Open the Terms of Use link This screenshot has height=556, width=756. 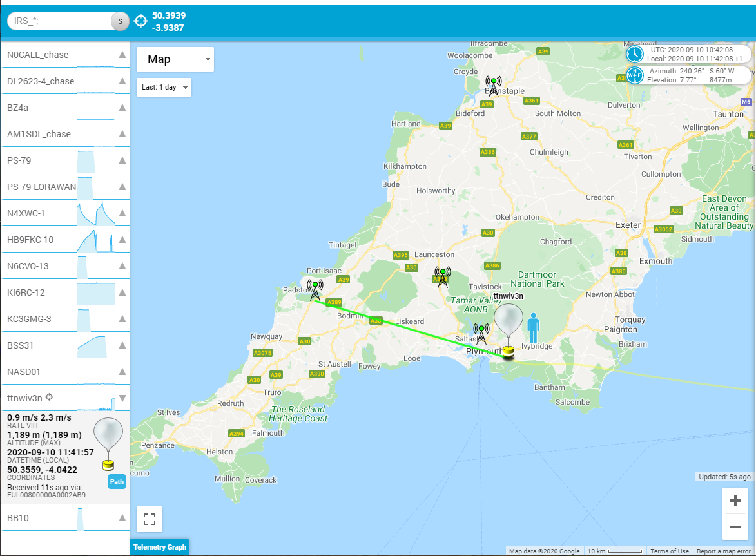point(670,551)
